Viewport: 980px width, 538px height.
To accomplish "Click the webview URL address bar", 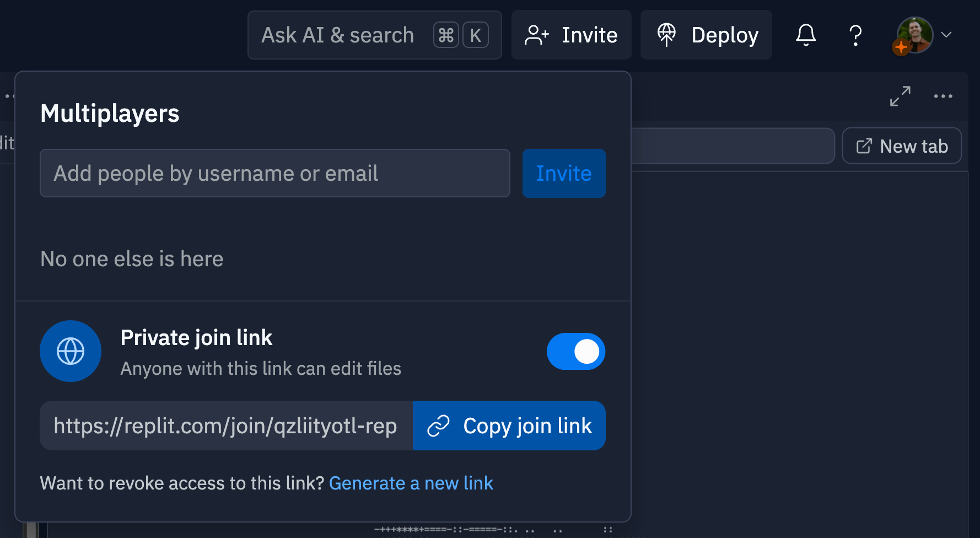I will coord(733,146).
